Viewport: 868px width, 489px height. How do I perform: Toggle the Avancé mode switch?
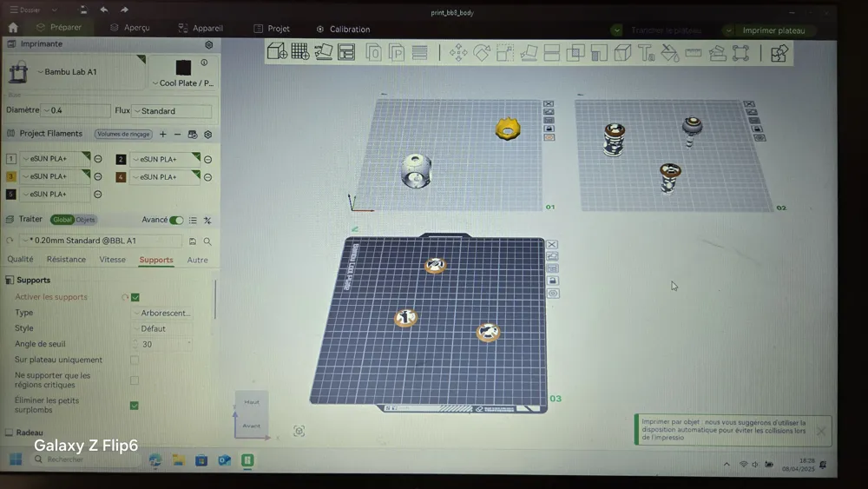[176, 220]
